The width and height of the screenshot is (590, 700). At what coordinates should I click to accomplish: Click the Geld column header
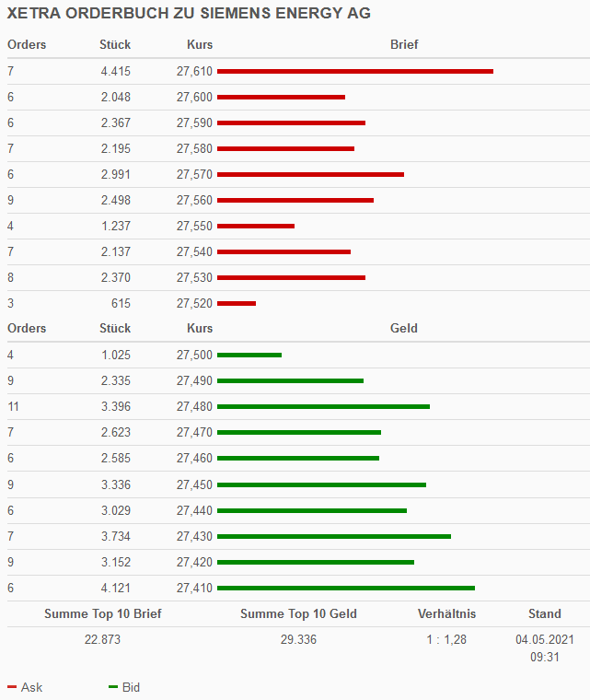pos(404,328)
